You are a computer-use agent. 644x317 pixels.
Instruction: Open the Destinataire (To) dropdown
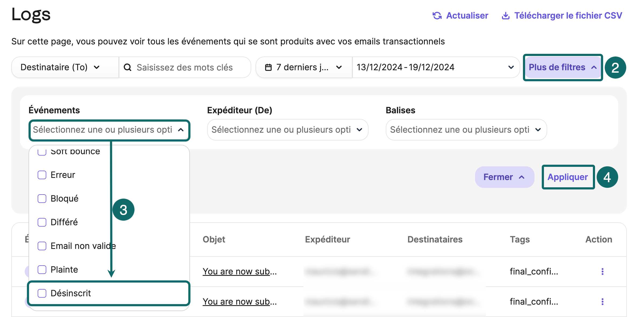click(65, 67)
